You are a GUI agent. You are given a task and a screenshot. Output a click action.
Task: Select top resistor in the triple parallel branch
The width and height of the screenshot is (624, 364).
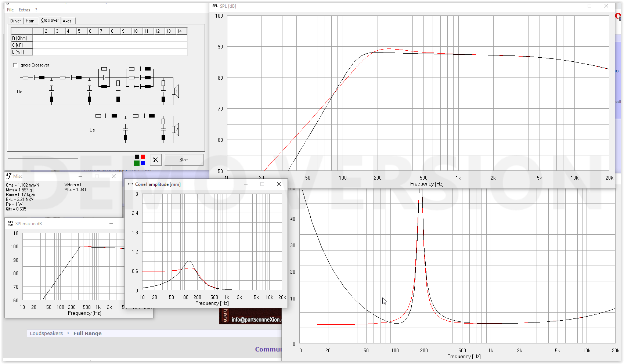click(x=131, y=69)
